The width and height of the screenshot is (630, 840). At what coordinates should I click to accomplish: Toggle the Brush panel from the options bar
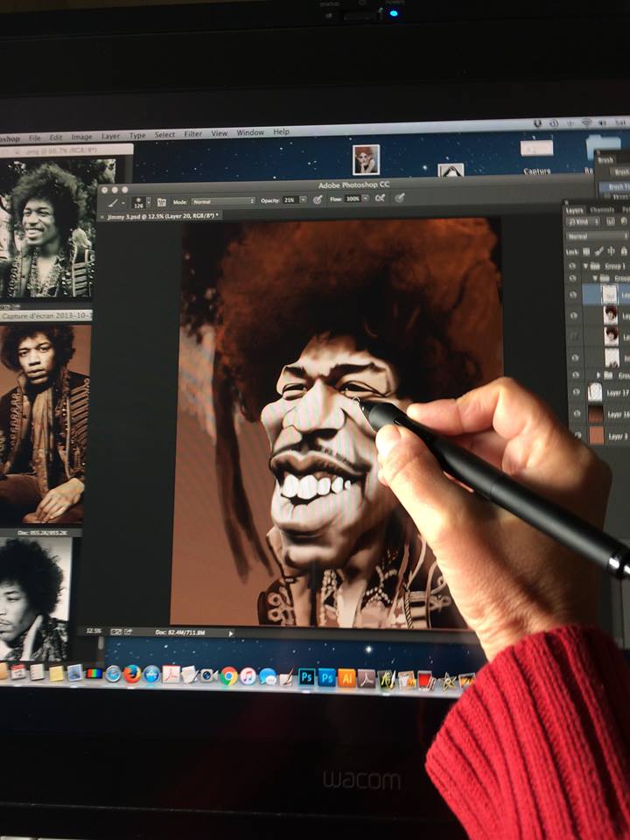point(161,202)
